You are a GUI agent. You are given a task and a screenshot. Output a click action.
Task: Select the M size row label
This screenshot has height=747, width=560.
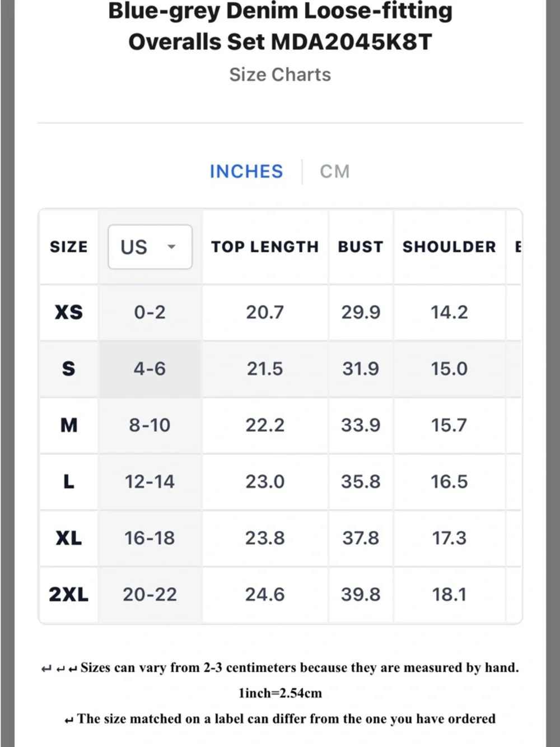pyautogui.click(x=69, y=425)
